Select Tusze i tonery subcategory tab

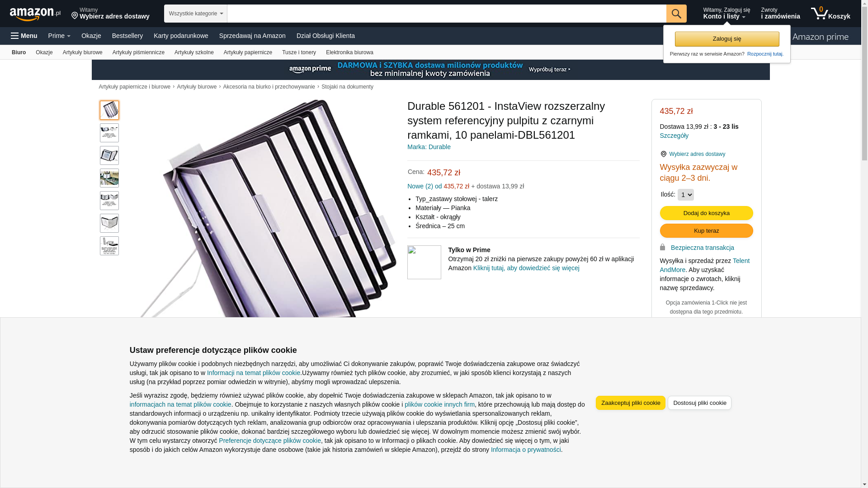click(299, 52)
